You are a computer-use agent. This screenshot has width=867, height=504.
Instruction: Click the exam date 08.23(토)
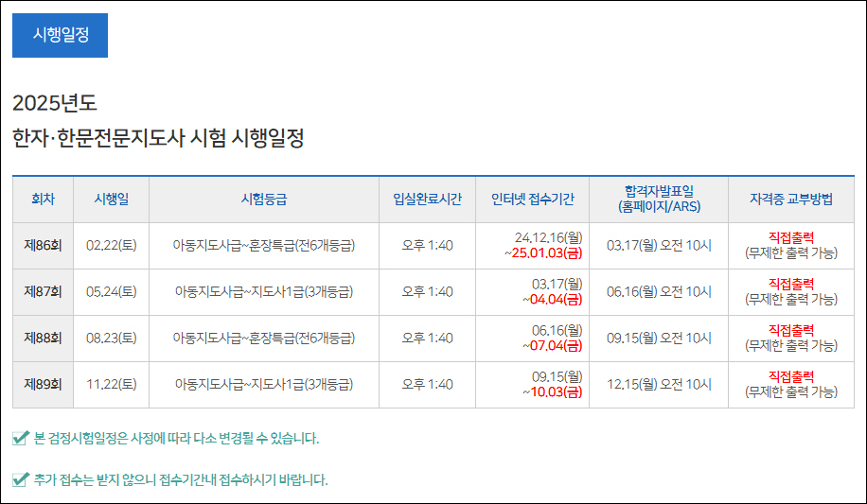click(111, 339)
